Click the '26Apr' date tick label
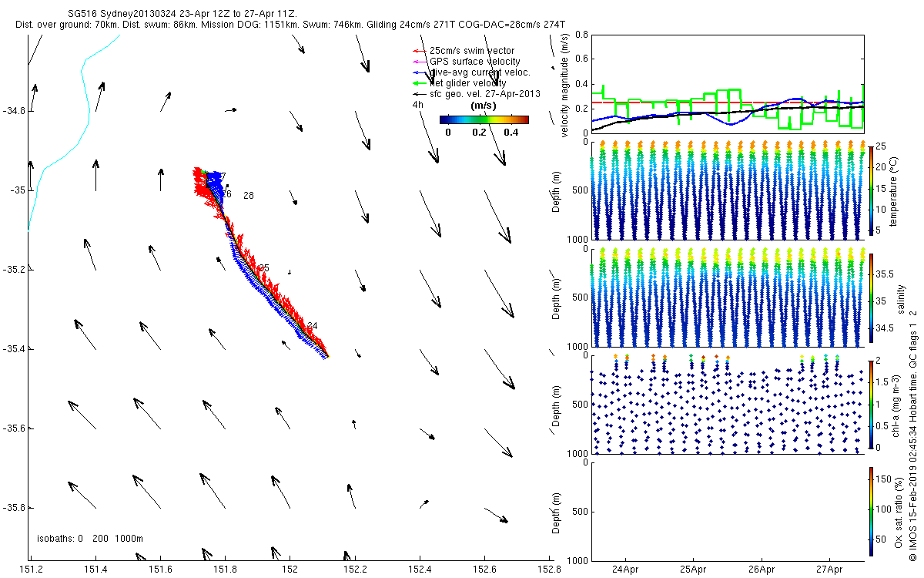 tap(762, 570)
